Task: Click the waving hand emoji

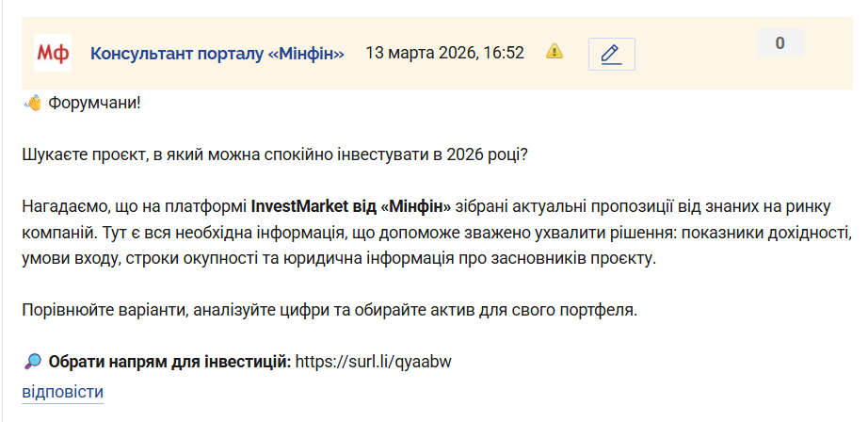Action: (32, 103)
